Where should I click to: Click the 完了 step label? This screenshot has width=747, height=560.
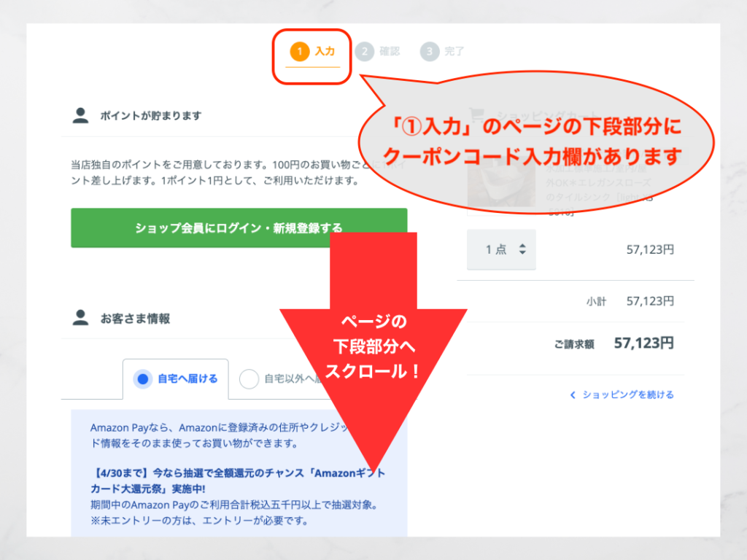click(454, 51)
